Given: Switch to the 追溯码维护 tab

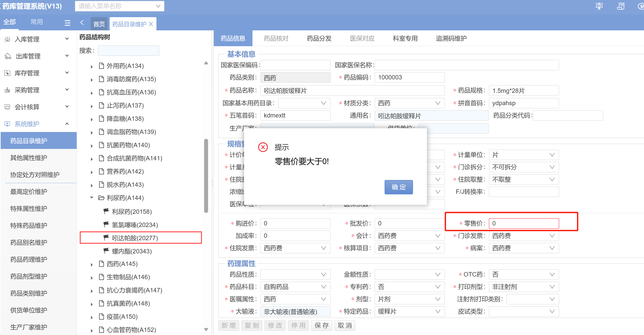Looking at the screenshot, I should tap(451, 38).
